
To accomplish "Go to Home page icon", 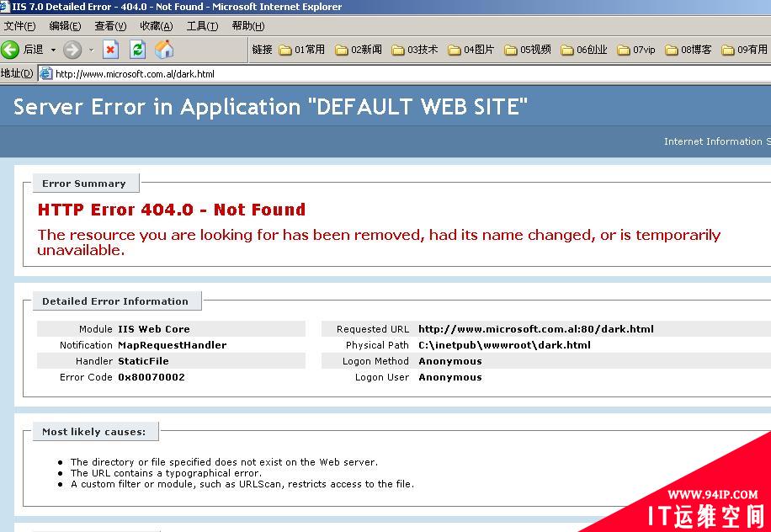I will pyautogui.click(x=164, y=50).
